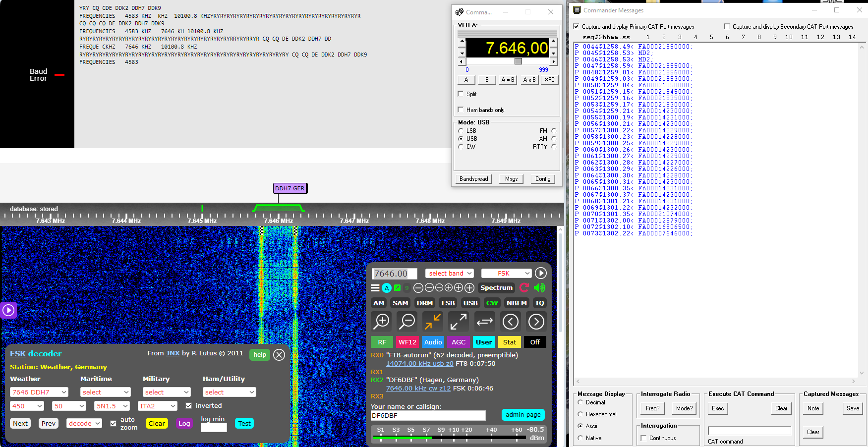This screenshot has width=868, height=447.
Task: Open the decode mode dropdown
Action: pyautogui.click(x=84, y=423)
